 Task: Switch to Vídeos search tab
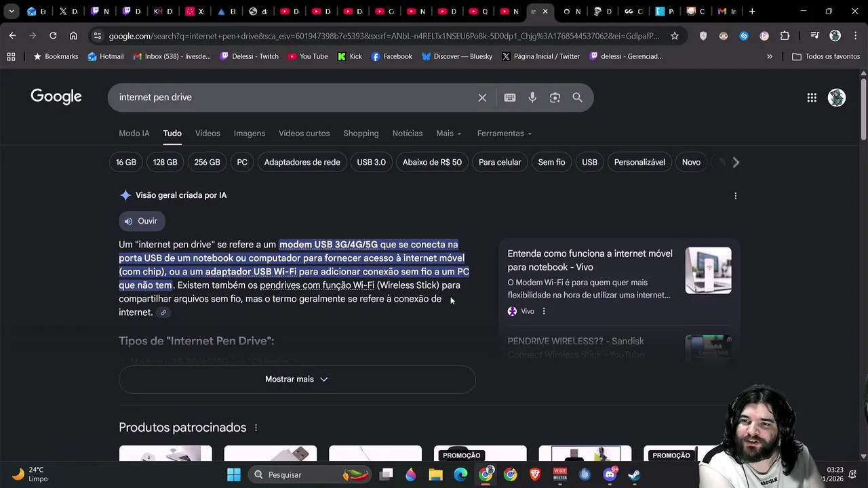(208, 134)
